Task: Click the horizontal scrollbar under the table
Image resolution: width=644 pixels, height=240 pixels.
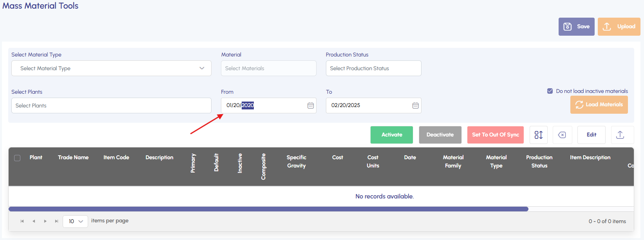Action: (x=268, y=209)
